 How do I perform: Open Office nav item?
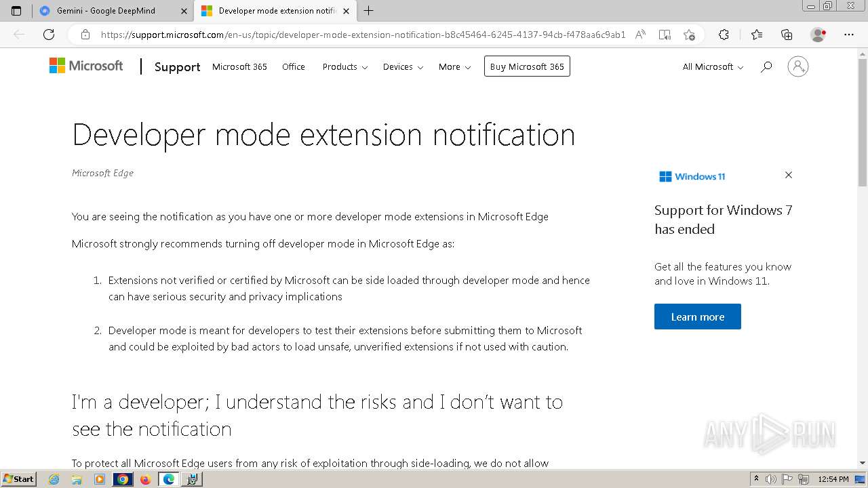point(294,66)
